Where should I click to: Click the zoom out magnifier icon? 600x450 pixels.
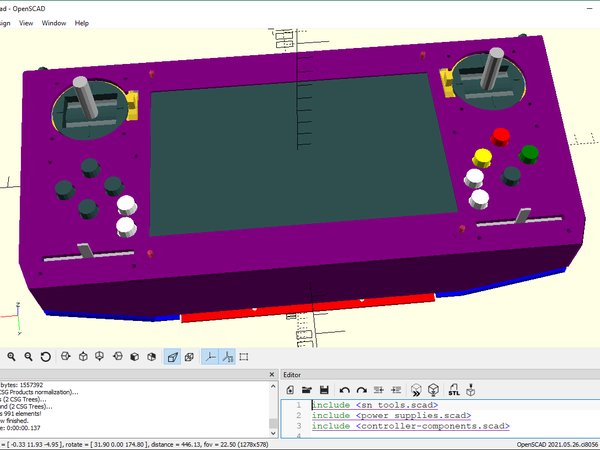tap(28, 356)
